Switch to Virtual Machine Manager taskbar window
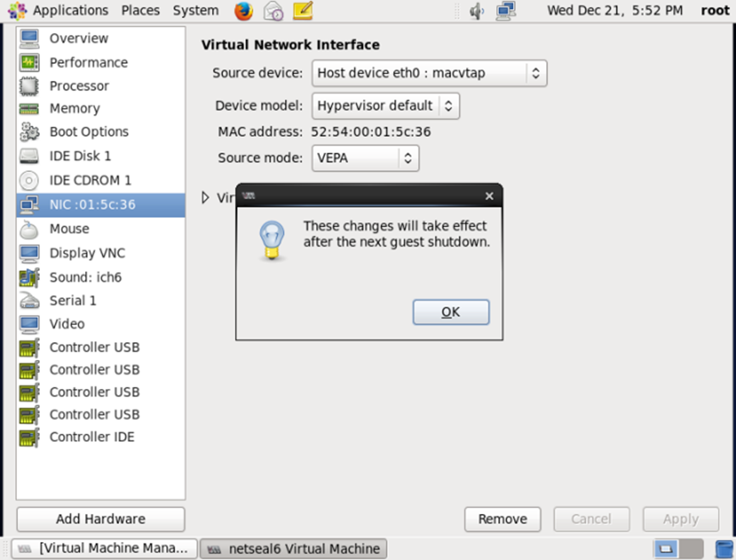This screenshot has height=560, width=736. pos(104,548)
